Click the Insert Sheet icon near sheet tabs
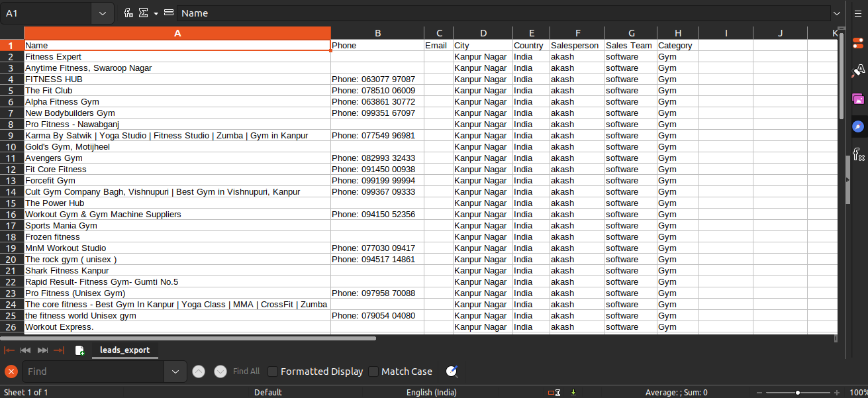This screenshot has width=868, height=398. pyautogui.click(x=79, y=350)
